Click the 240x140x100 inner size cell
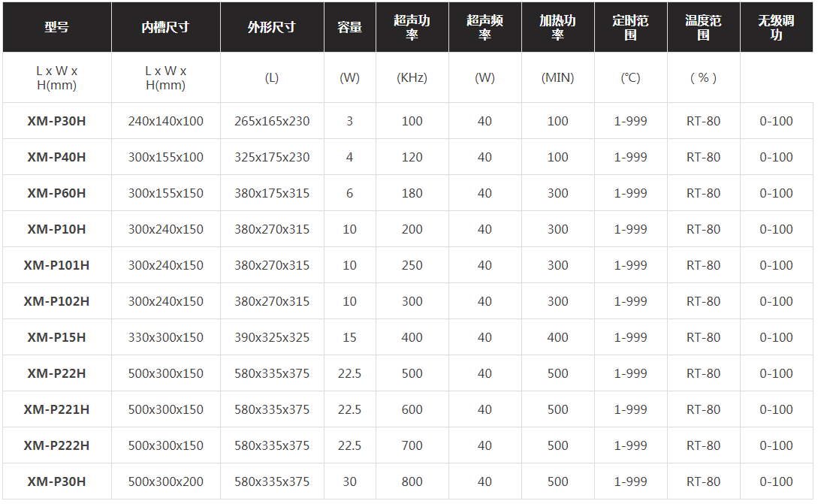 pos(166,121)
